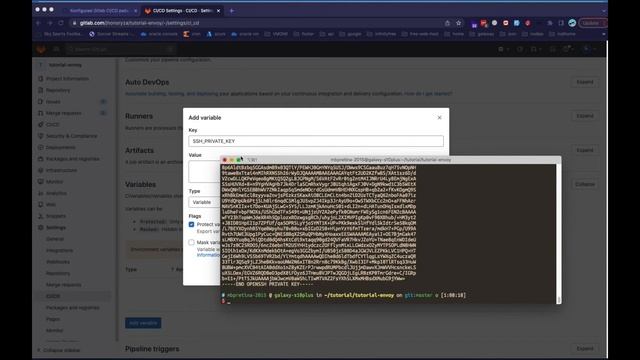Click the Issues sidebar icon
Image resolution: width=640 pixels, height=360 pixels.
pos(40,101)
